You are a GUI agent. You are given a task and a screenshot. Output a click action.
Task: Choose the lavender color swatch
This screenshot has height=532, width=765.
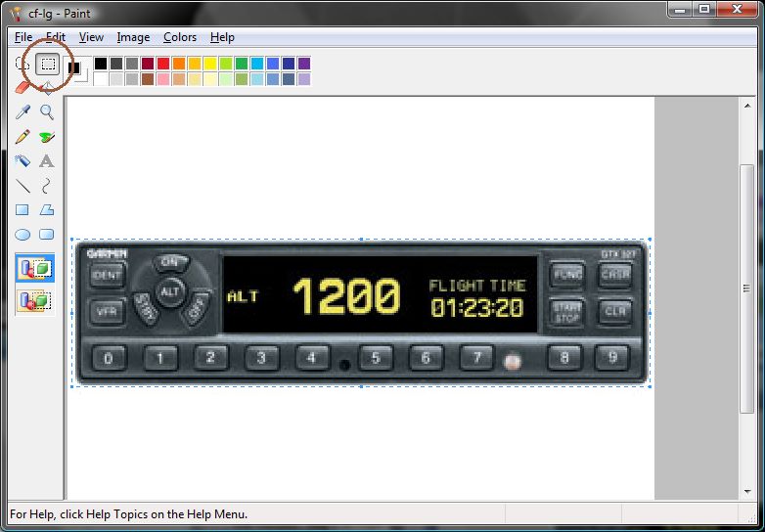(x=304, y=79)
